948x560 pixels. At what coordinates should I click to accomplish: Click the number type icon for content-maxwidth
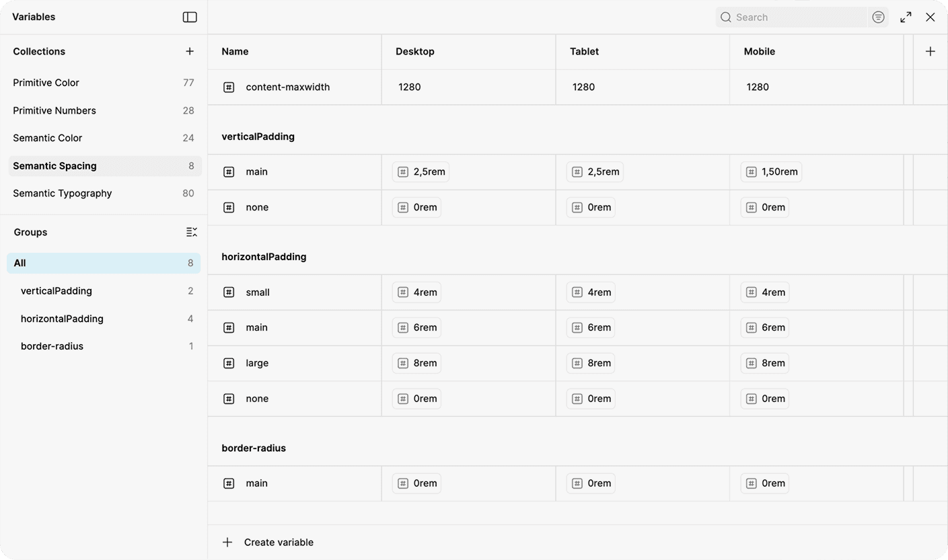229,87
